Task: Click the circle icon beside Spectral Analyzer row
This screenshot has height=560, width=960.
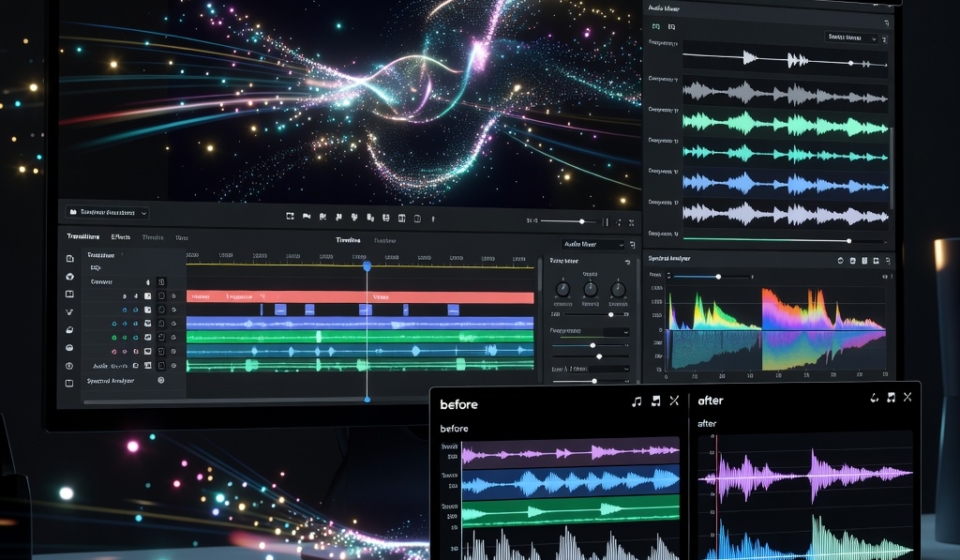Action: point(161,380)
